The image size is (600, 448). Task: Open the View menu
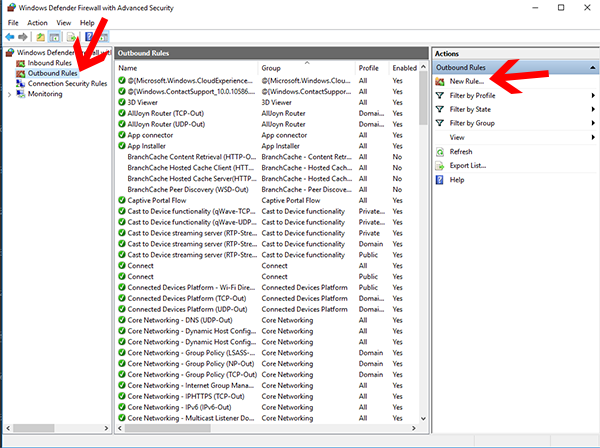(x=64, y=23)
